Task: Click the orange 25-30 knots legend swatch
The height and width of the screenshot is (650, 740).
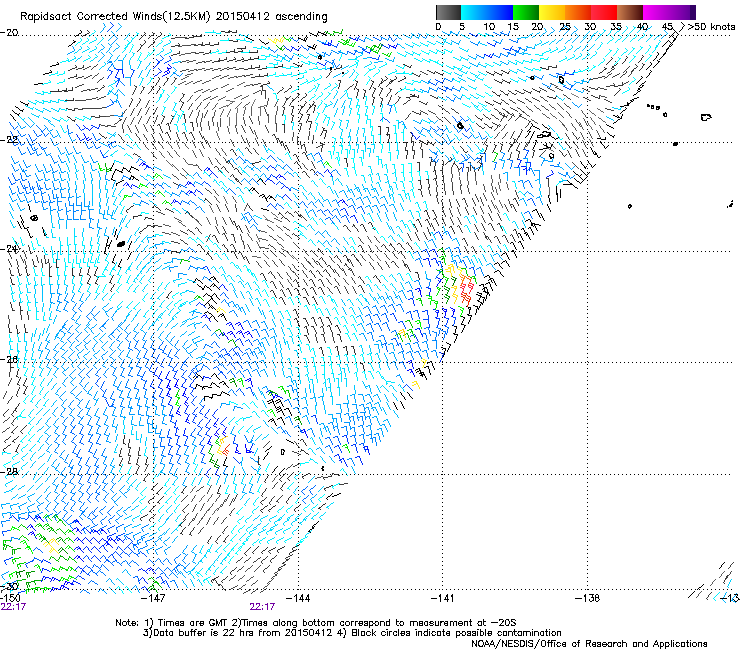Action: coord(578,12)
